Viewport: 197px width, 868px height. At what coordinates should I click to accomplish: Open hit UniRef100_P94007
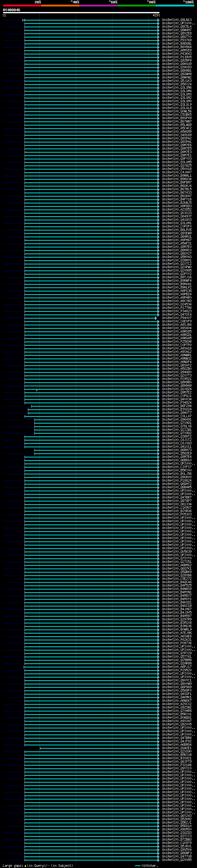click(177, 318)
